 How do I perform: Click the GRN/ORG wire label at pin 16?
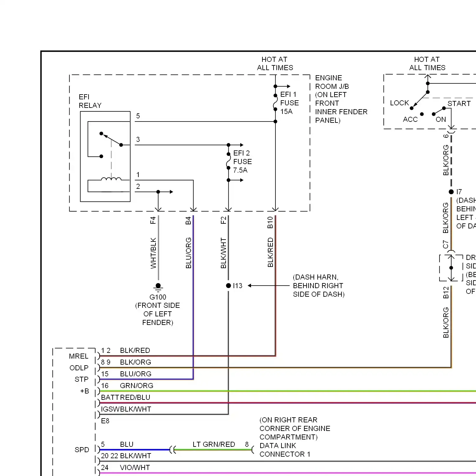(x=136, y=386)
